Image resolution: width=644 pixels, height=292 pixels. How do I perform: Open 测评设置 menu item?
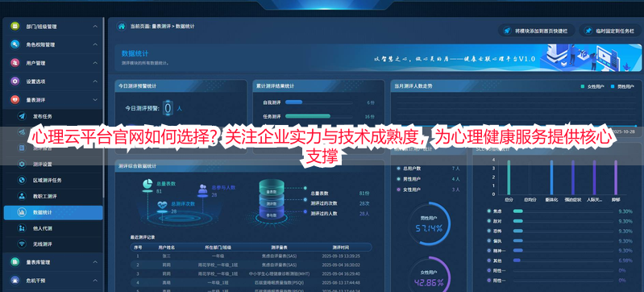[53, 164]
